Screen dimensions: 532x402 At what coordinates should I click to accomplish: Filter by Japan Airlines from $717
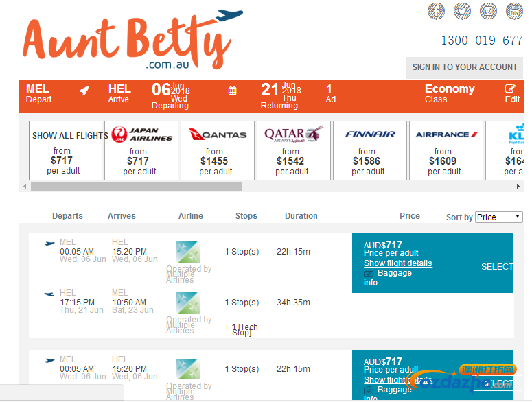tap(141, 151)
